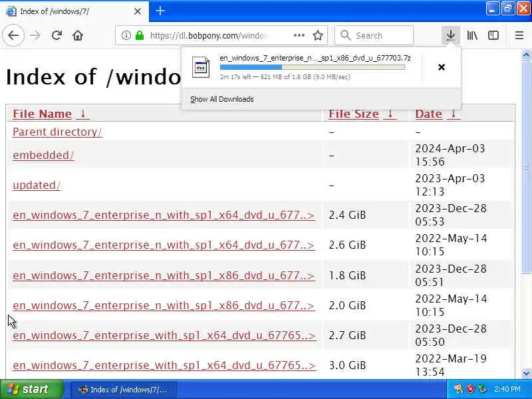Viewport: 532px width, 399px height.
Task: Click descending arrow next to File Size
Action: (x=390, y=114)
